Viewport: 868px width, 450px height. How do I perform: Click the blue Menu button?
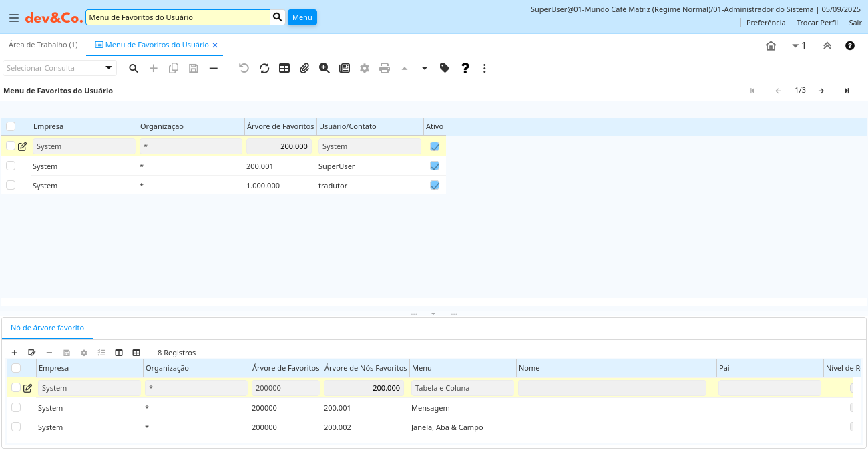[302, 17]
